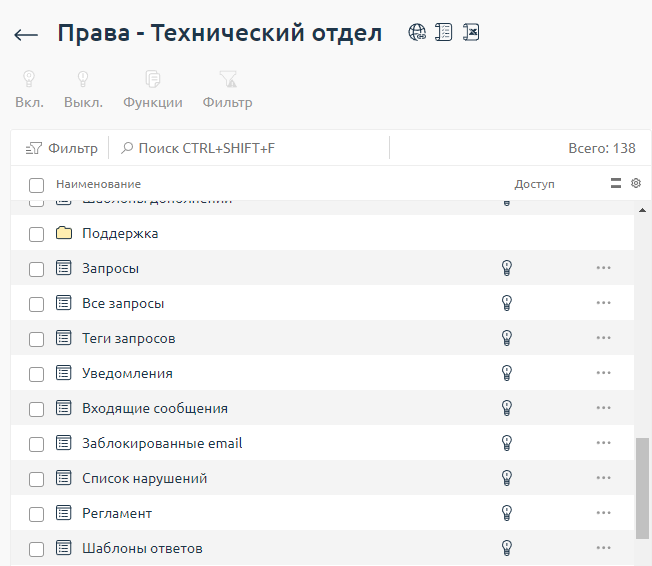Click the globe icon beside the page title
The width and height of the screenshot is (652, 566).
pos(417,32)
